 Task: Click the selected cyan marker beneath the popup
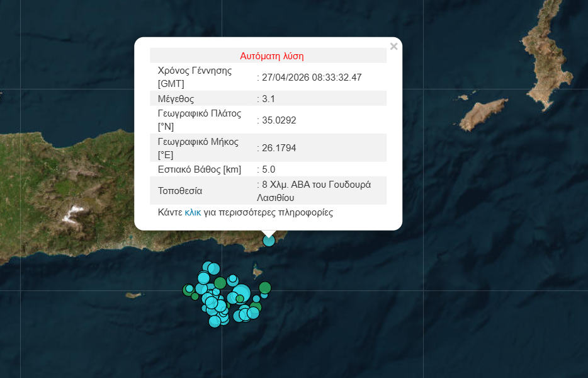[x=269, y=240]
